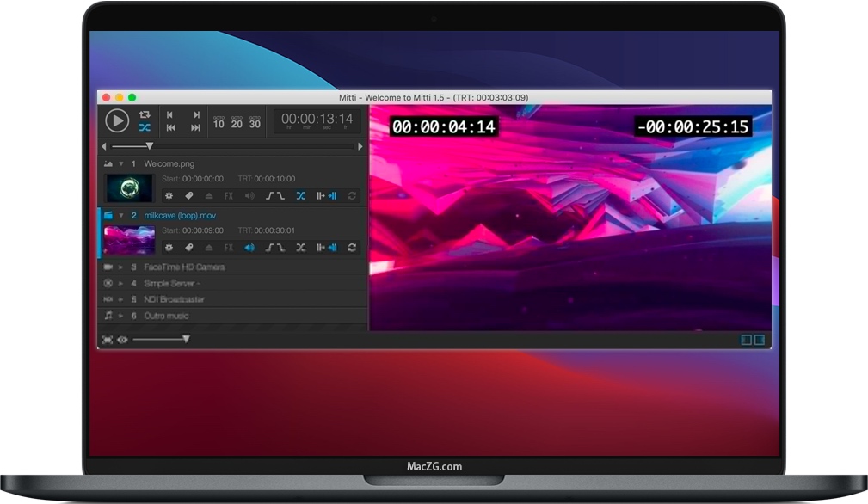Click the NDI icon for NDI Broadcaster

coord(108,299)
